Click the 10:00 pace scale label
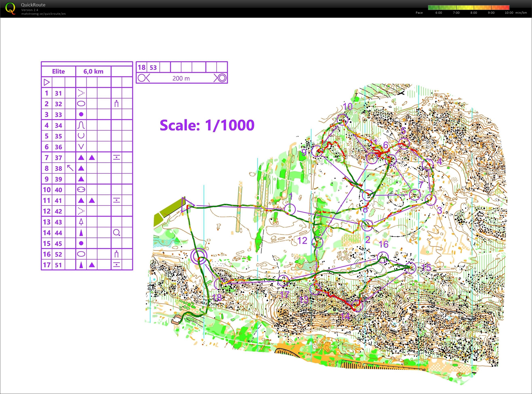 coord(509,13)
